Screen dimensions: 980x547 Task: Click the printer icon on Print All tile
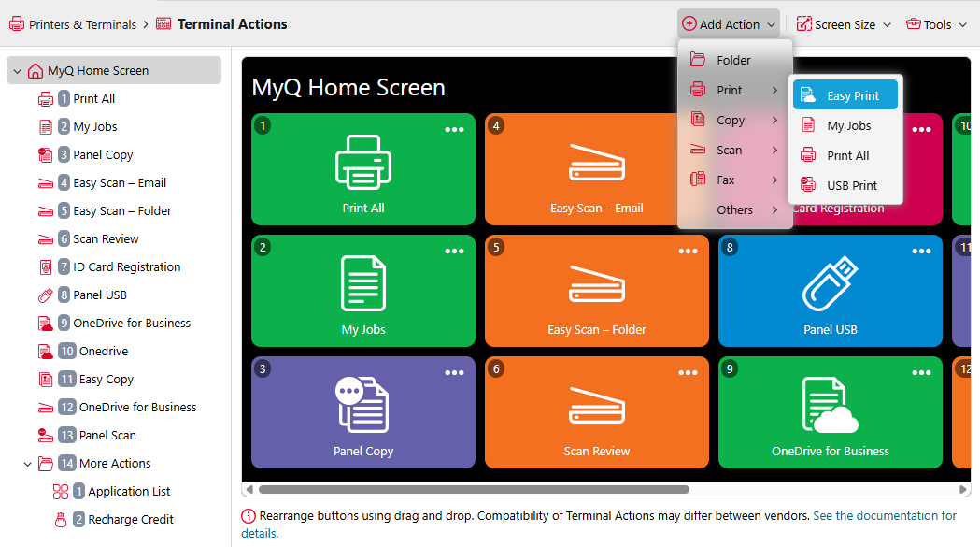[363, 162]
